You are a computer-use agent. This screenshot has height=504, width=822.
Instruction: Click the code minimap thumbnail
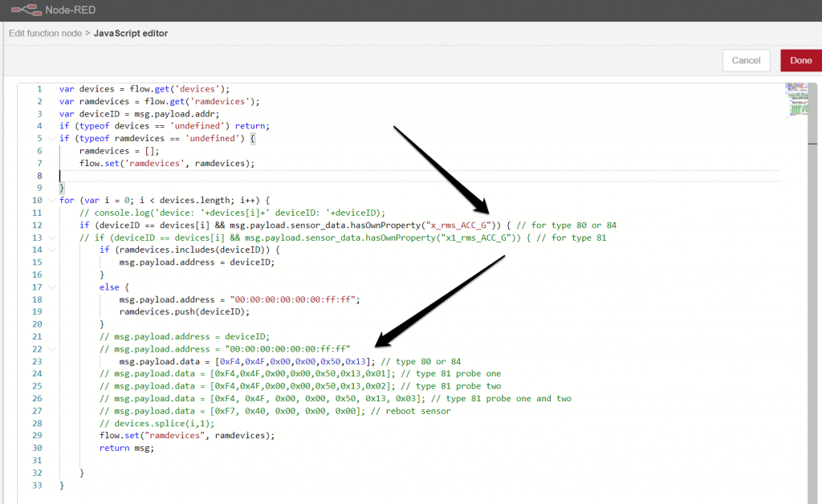(796, 100)
